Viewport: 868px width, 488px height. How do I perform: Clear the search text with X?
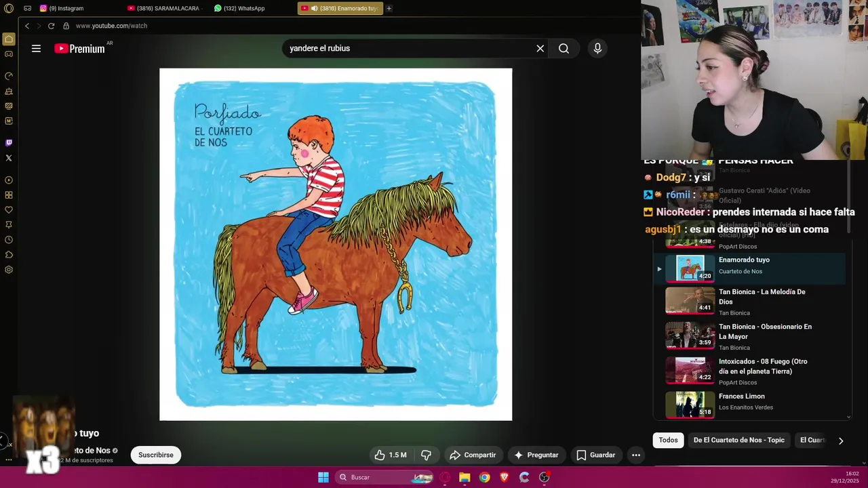tap(540, 48)
